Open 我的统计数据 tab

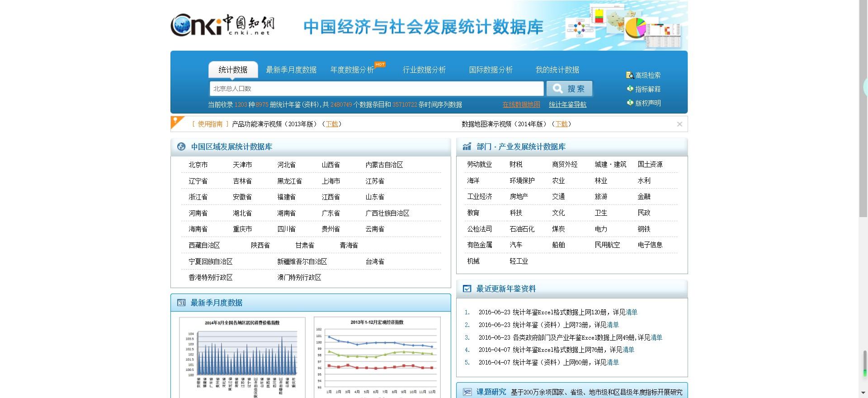point(557,70)
